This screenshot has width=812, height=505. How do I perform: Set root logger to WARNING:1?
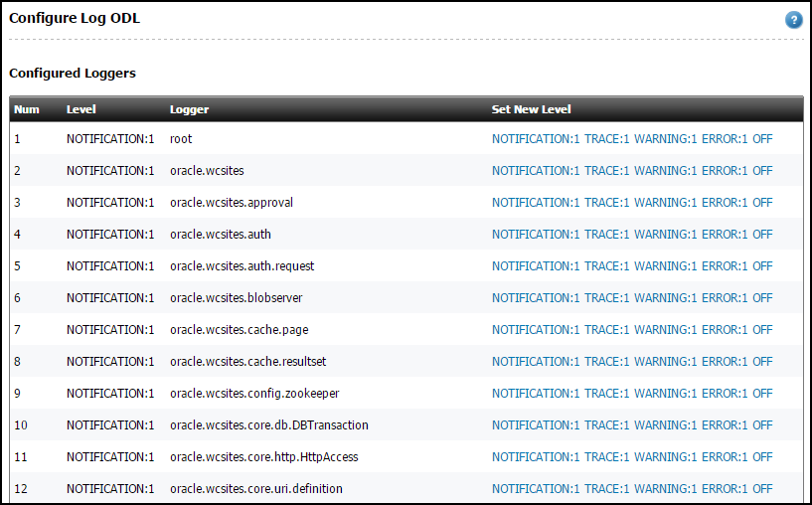[666, 139]
